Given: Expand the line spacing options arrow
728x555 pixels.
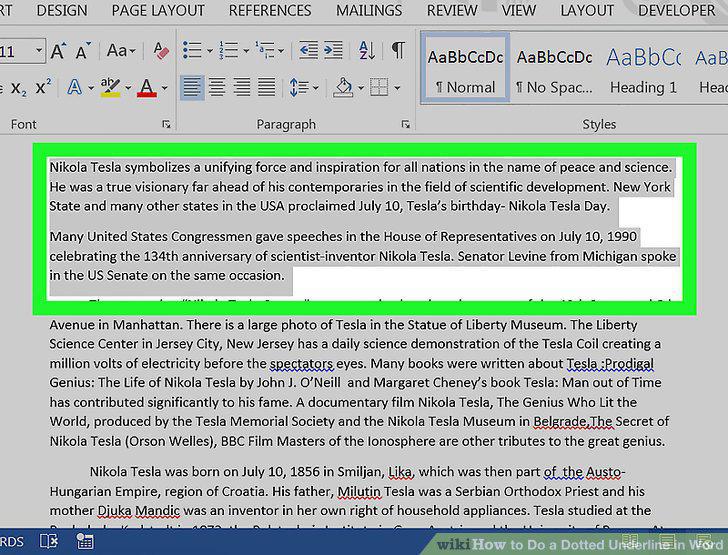Looking at the screenshot, I should 315,87.
